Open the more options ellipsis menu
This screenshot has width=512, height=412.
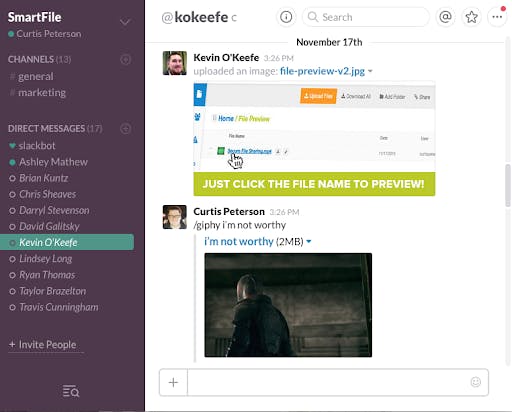pos(497,17)
